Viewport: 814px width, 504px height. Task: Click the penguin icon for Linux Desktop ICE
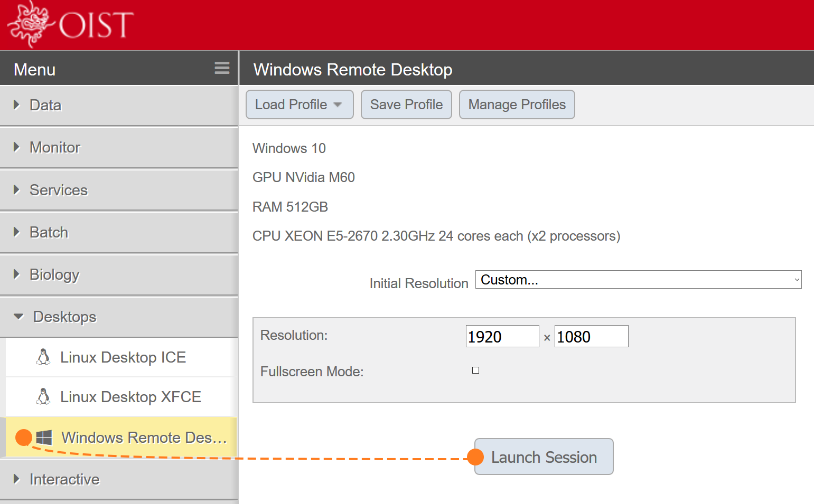(43, 357)
